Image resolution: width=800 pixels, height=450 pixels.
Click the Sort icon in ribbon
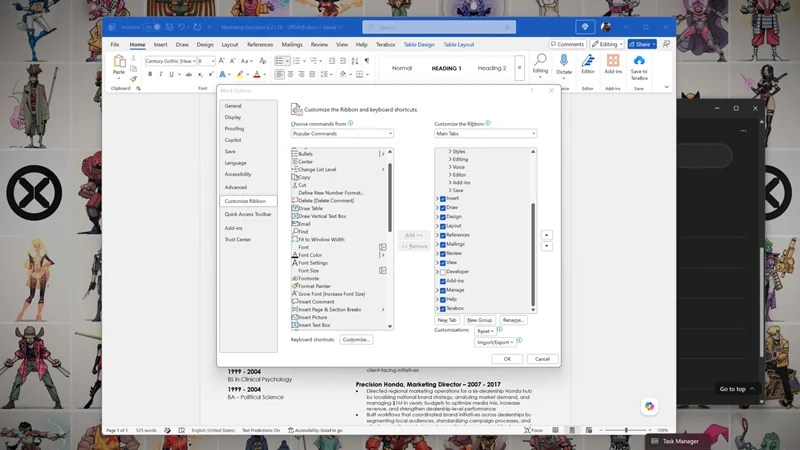click(355, 61)
